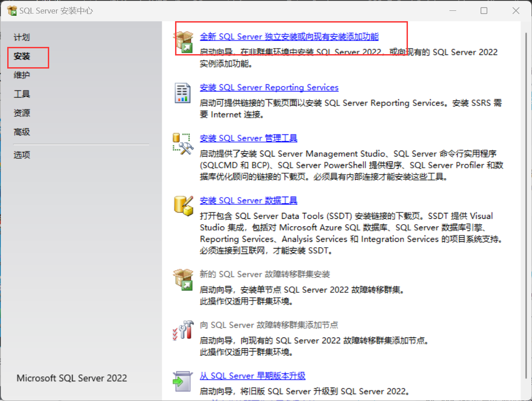Screen dimensions: 532x401
Task: Click the text 必须连接到互联网，才能安装 SSDT
Action: [x=266, y=251]
